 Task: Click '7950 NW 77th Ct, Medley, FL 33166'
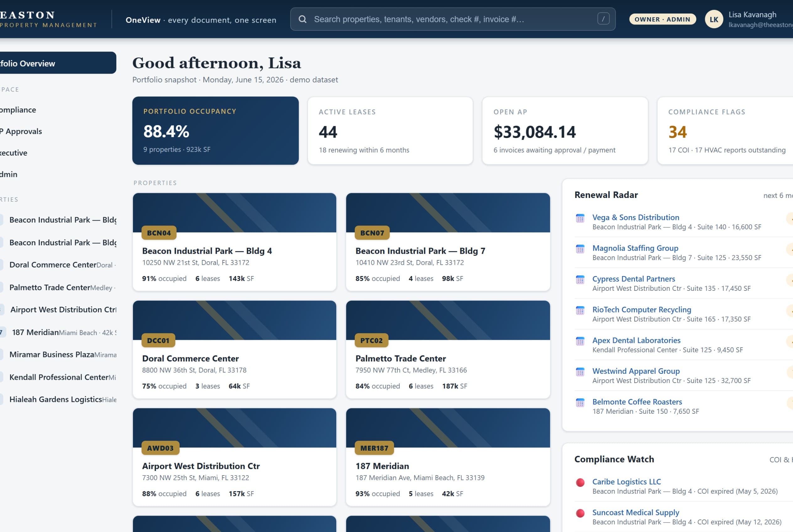[x=411, y=370]
